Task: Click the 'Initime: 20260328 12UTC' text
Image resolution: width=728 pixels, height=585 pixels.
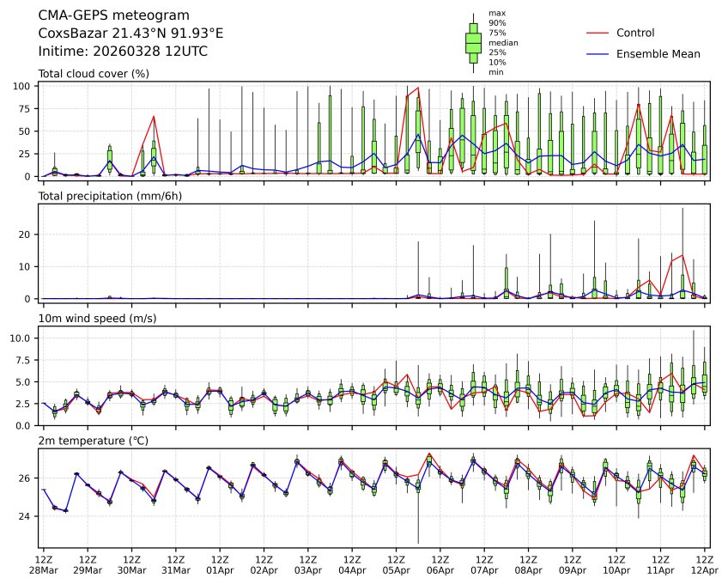Action: coord(123,52)
